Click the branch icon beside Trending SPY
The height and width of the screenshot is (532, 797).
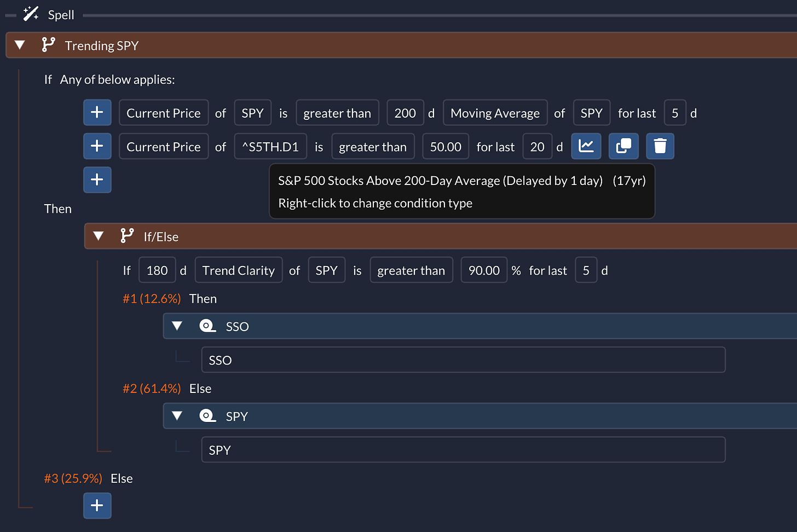coord(49,45)
